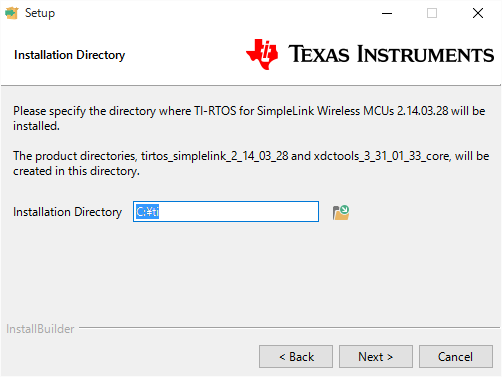Viewport: 502px width, 377px height.
Task: Click the red Texas Instruments logo emblem
Action: point(262,54)
